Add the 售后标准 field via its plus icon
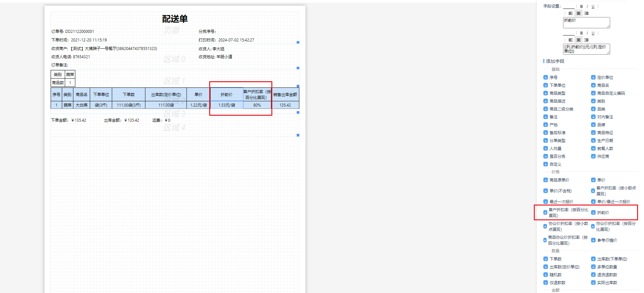Viewport: 644px width, 293px height. (x=546, y=133)
